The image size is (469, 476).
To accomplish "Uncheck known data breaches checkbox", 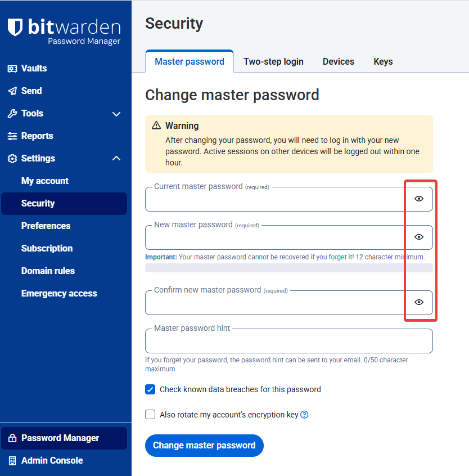I will pos(150,389).
